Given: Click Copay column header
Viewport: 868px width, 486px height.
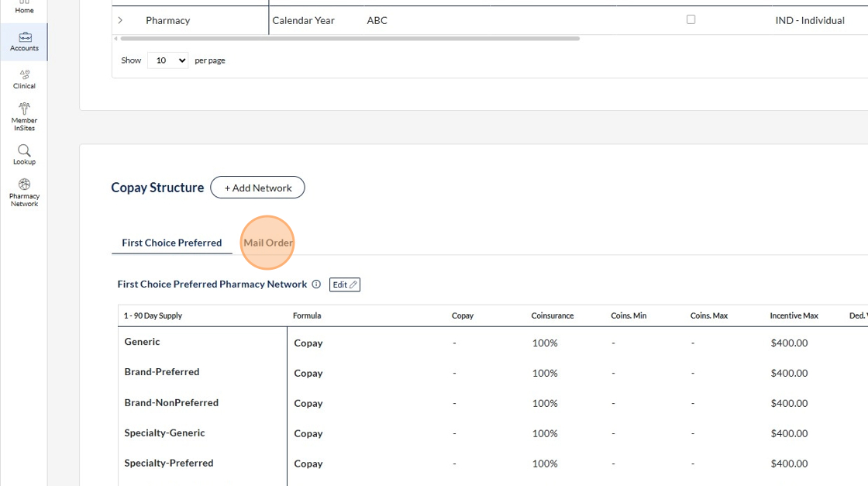Looking at the screenshot, I should 463,315.
